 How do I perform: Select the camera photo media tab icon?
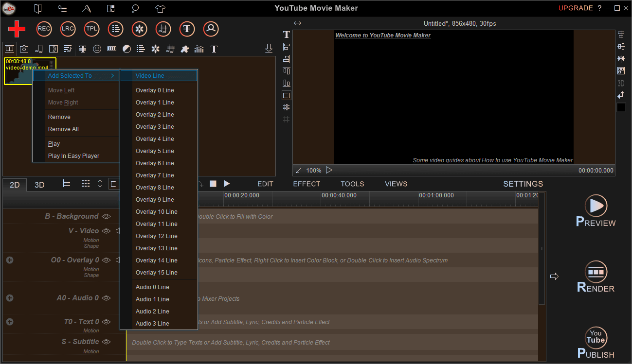point(24,49)
